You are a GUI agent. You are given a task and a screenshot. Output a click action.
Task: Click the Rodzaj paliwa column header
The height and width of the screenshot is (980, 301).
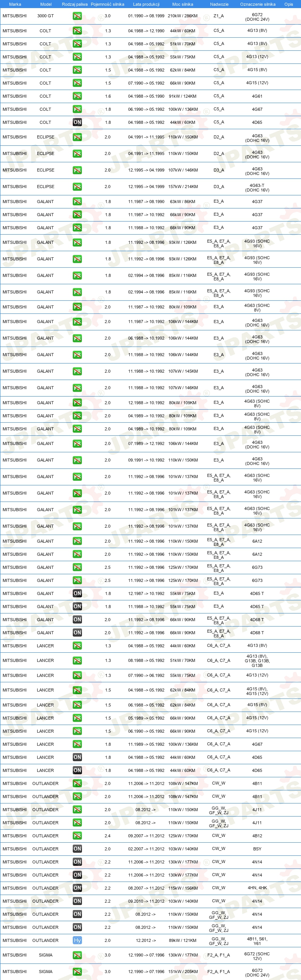tap(75, 4)
